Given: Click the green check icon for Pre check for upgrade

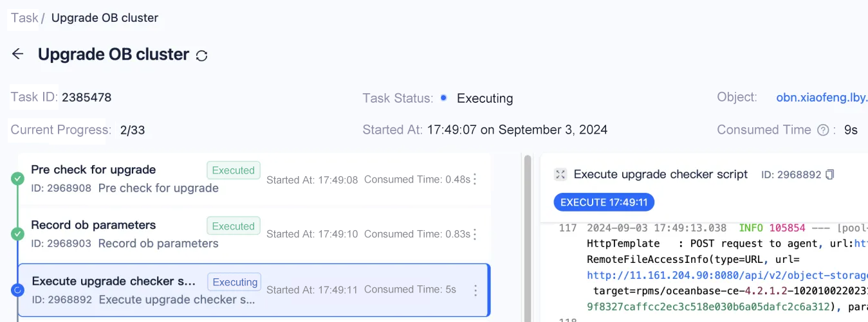Looking at the screenshot, I should point(17,179).
